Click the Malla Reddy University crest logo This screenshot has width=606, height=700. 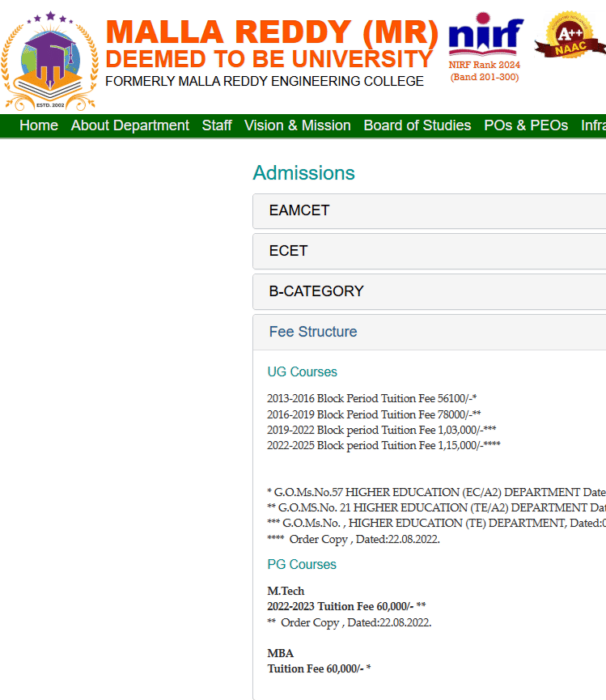tap(50, 61)
